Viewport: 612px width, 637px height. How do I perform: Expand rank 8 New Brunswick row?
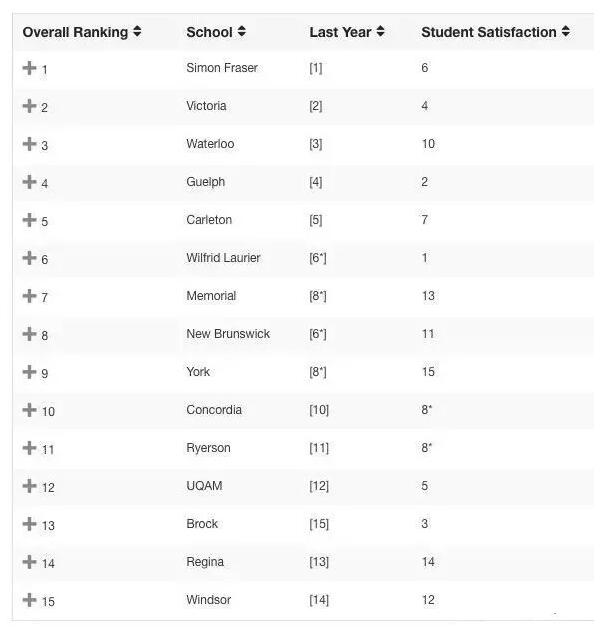[x=30, y=333]
